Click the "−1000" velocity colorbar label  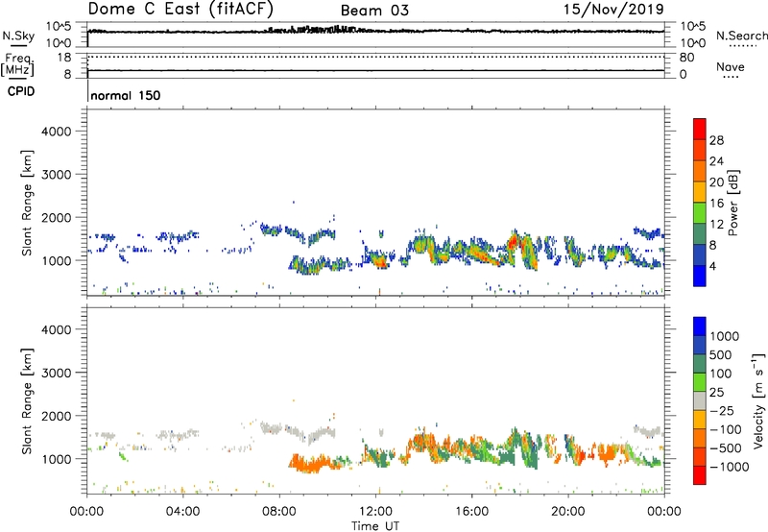[x=729, y=467]
